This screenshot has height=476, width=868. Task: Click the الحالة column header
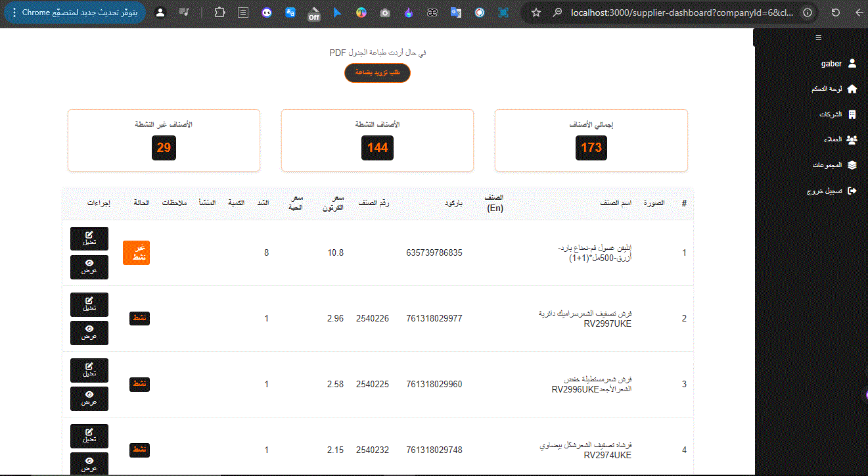click(x=141, y=203)
